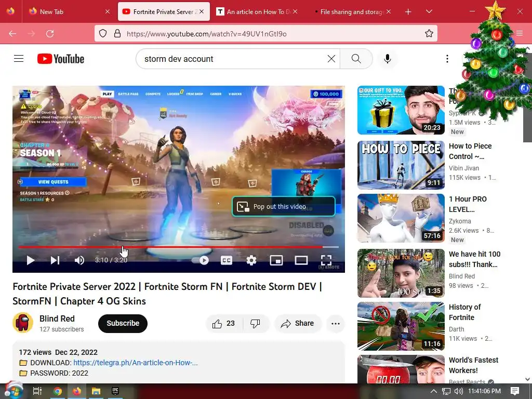Open the YouTube guide hamburger menu
The height and width of the screenshot is (399, 532).
coord(19,59)
